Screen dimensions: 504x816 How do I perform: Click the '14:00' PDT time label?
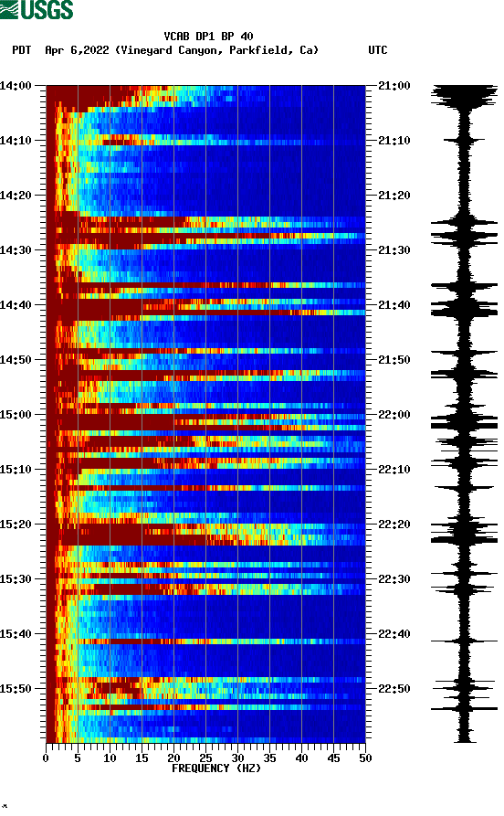point(16,85)
